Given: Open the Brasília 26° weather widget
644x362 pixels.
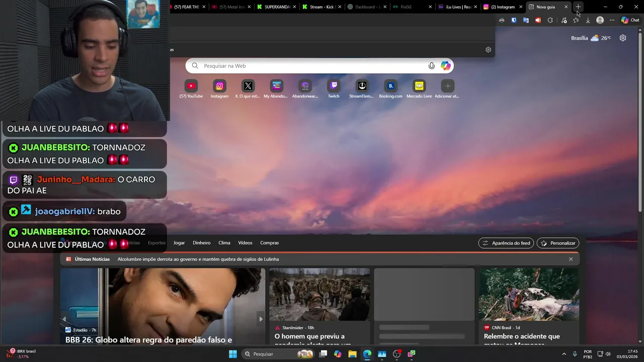Looking at the screenshot, I should (x=591, y=38).
